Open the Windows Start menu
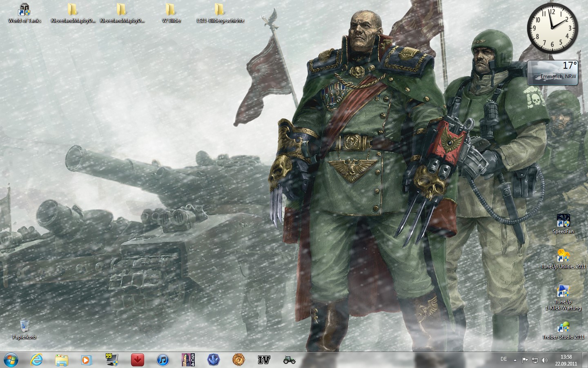The height and width of the screenshot is (368, 588). coord(11,360)
